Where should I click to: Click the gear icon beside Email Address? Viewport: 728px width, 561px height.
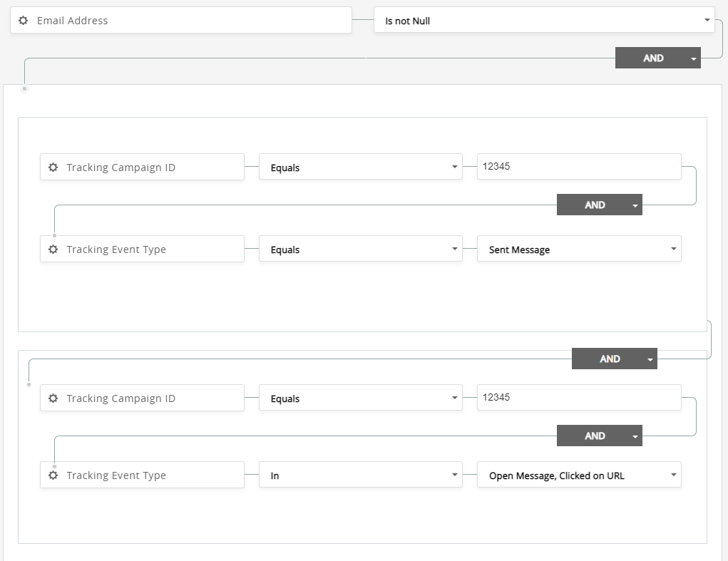coord(23,21)
